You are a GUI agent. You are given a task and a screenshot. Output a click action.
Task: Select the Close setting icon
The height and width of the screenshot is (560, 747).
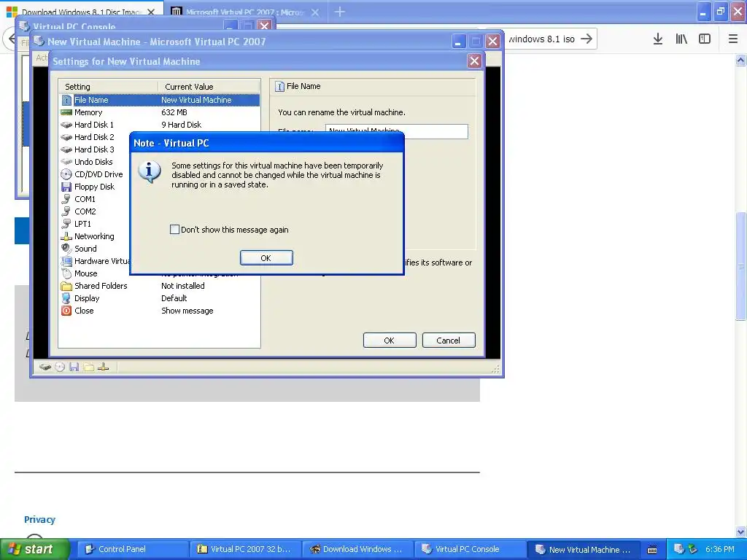click(66, 311)
